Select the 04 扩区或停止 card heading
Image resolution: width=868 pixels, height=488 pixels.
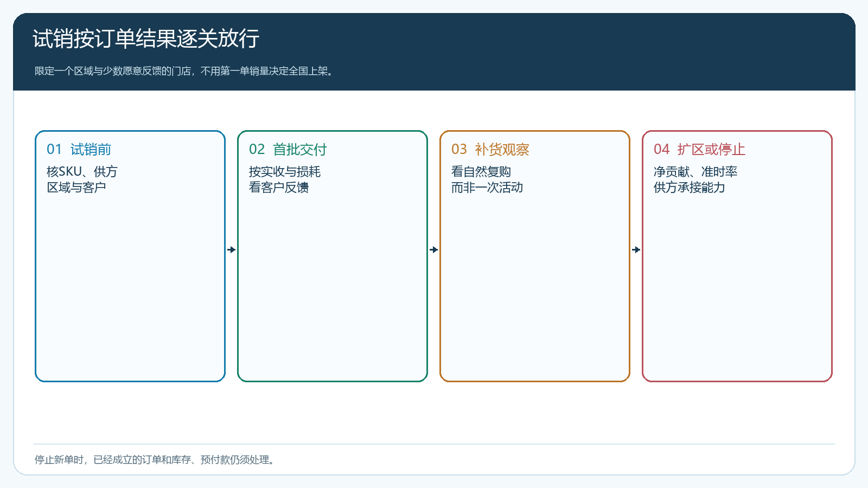(x=699, y=150)
